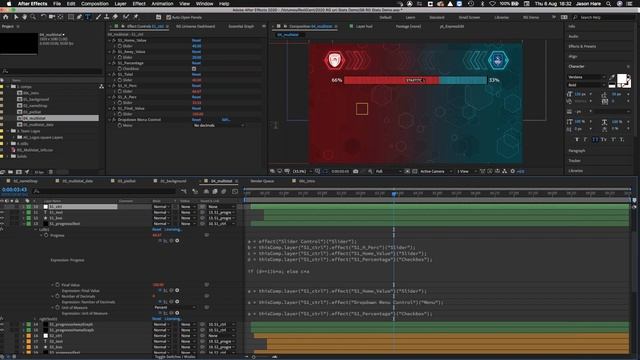
Task: Select the Zoom magnifier tool
Action: pyautogui.click(x=33, y=17)
